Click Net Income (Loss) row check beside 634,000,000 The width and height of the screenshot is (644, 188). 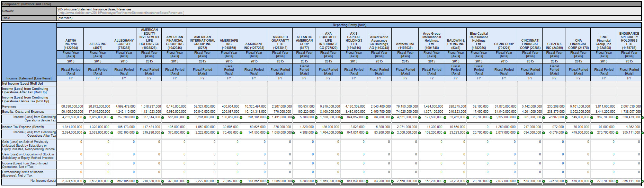point(544,181)
